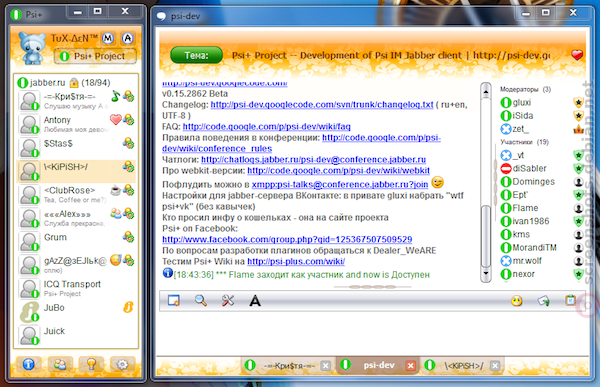Click music note icon on -=-Кри$тя-=- row
600x387 pixels.
click(x=116, y=95)
